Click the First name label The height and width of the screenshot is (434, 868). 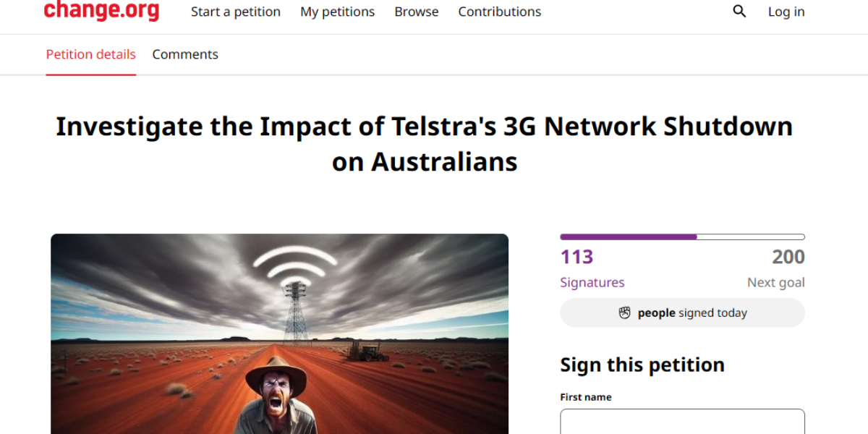586,397
